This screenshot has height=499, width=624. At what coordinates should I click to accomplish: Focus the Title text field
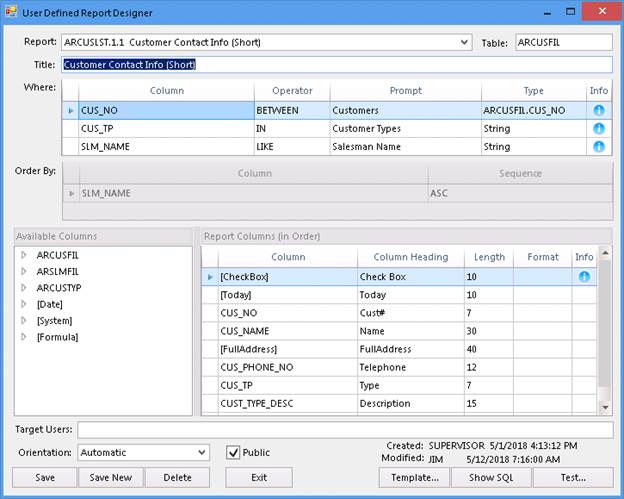[337, 64]
